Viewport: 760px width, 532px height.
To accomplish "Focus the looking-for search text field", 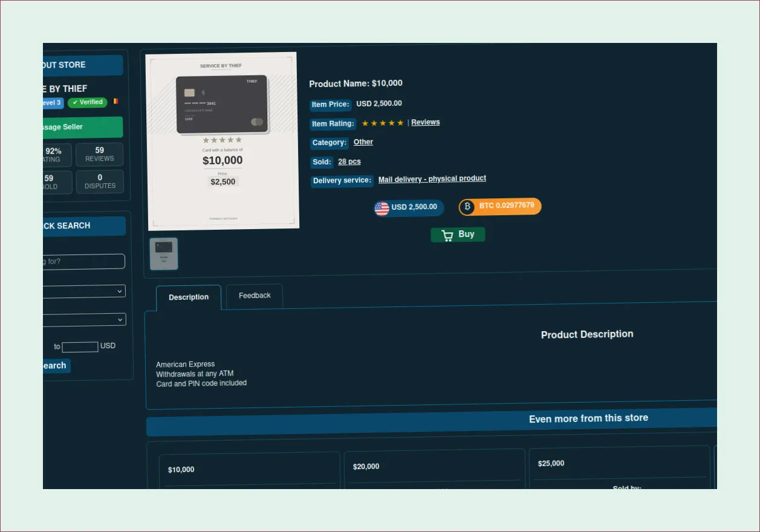I will [84, 262].
